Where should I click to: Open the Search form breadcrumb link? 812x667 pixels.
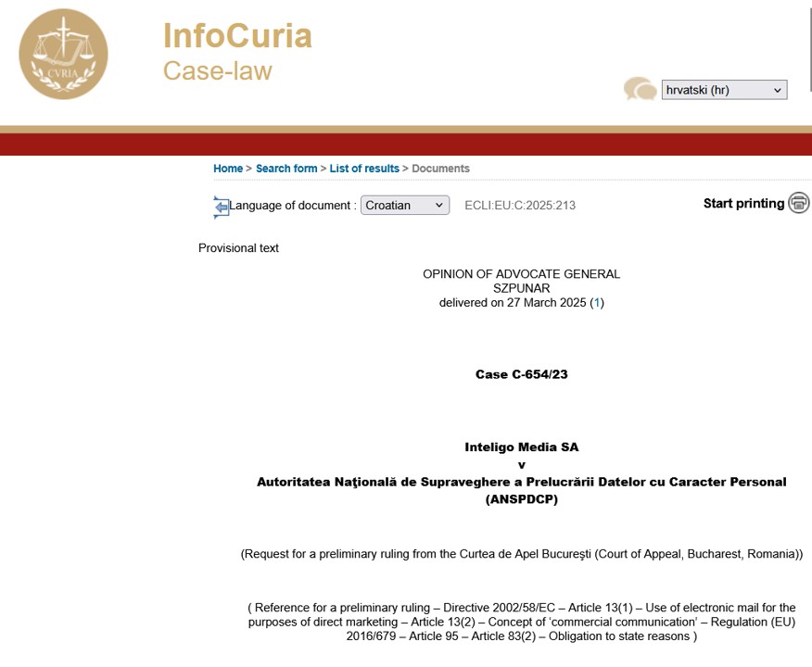coord(286,169)
